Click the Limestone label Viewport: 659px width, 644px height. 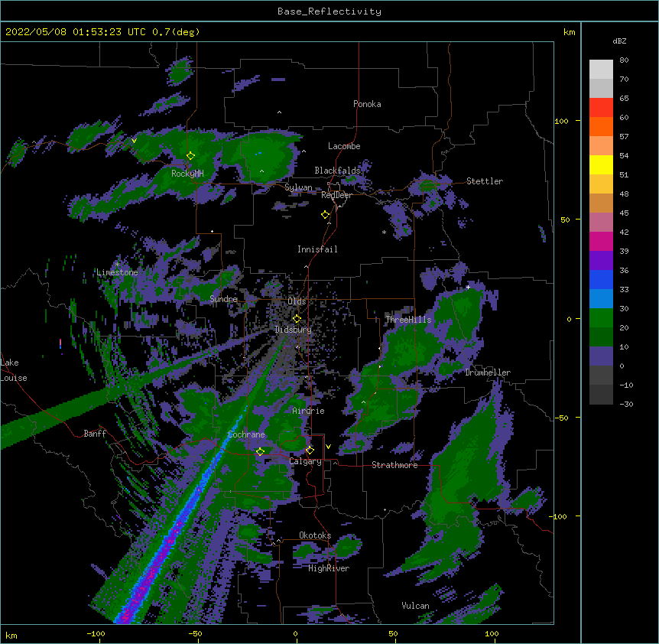pos(117,272)
